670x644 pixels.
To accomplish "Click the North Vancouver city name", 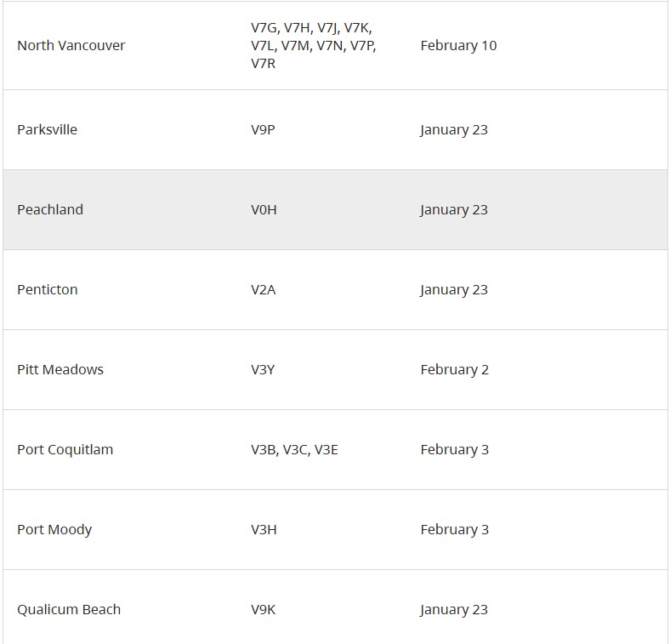I will (x=71, y=46).
